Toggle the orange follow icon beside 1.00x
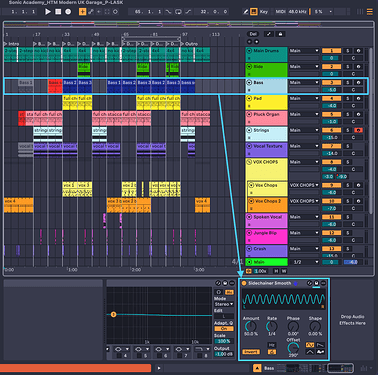This screenshot has height=375, width=378. [x=249, y=271]
